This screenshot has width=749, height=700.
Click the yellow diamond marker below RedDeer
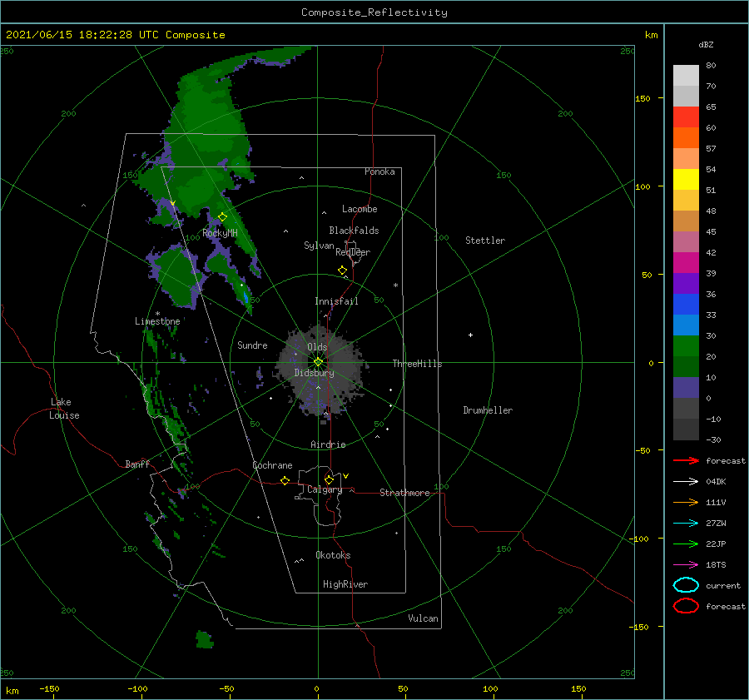coord(343,271)
